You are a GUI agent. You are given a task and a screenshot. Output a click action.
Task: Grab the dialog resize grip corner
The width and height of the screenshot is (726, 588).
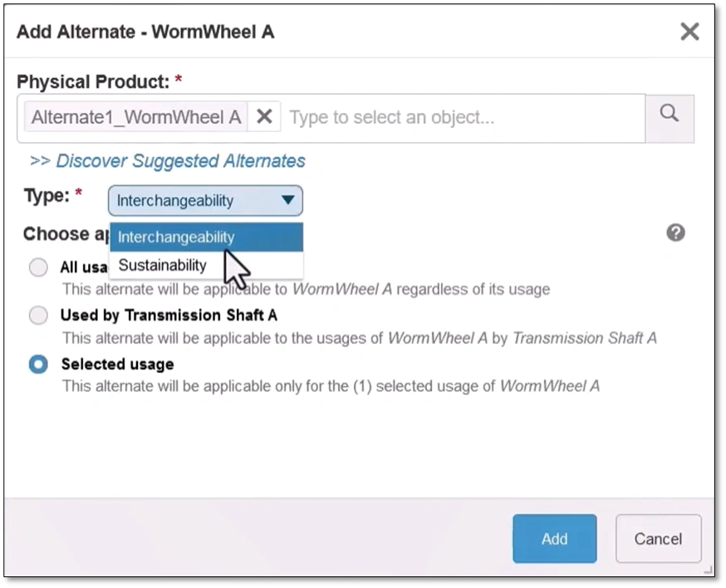click(x=709, y=571)
